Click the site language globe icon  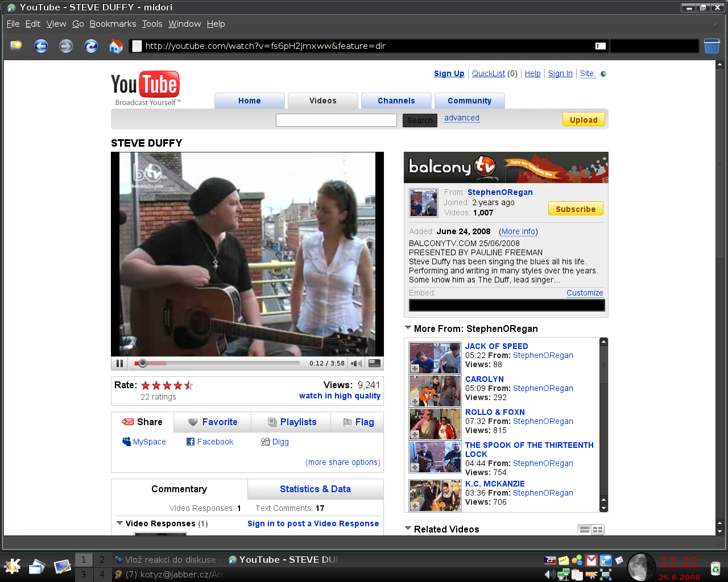tap(603, 74)
